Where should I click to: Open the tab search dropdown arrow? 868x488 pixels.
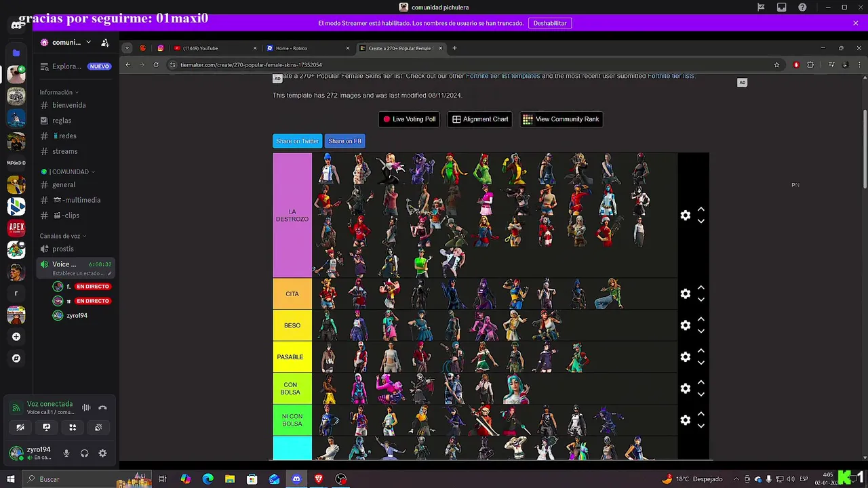[x=127, y=48]
